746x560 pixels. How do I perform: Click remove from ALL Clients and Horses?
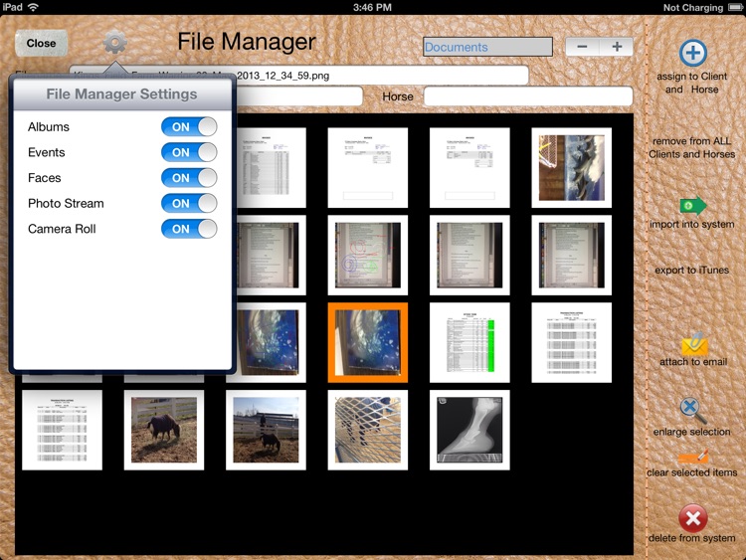pyautogui.click(x=691, y=147)
